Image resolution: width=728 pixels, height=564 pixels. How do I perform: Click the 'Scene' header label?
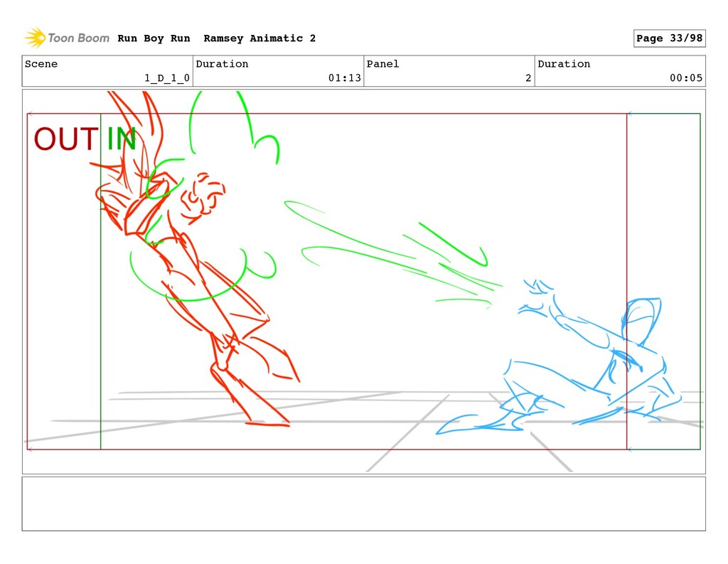coord(41,63)
